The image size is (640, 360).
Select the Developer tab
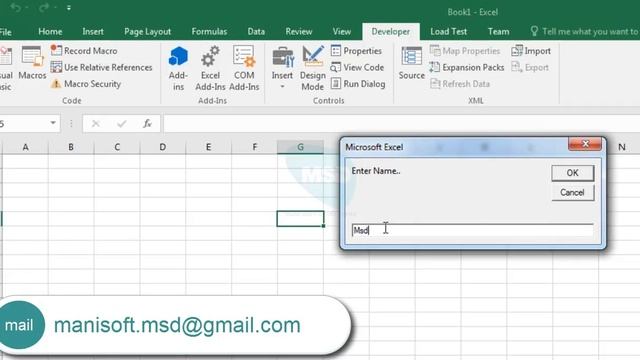391,31
